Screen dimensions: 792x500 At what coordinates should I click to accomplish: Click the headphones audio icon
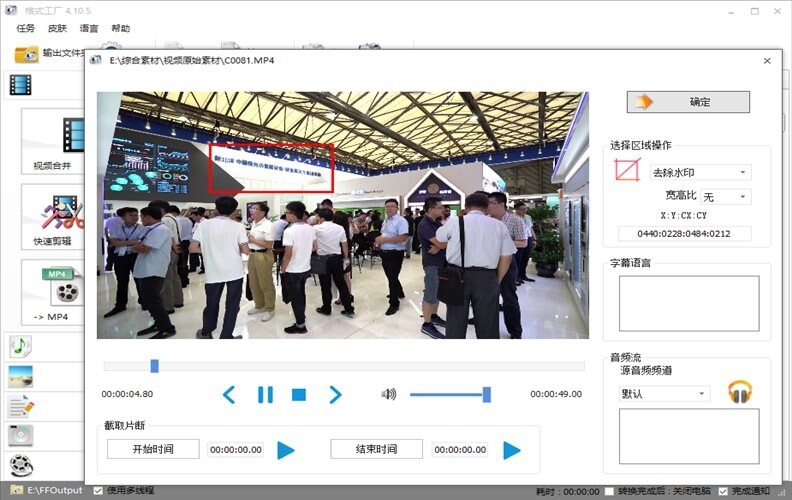click(x=740, y=392)
